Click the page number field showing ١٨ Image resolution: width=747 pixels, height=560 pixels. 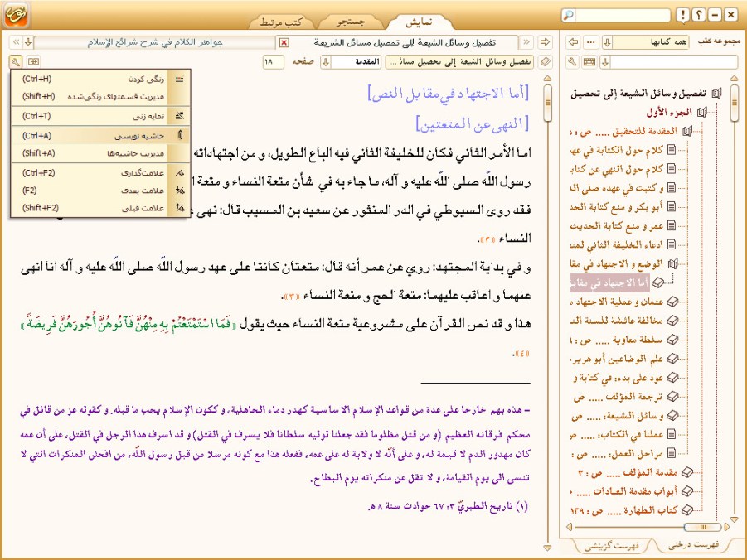pyautogui.click(x=273, y=62)
